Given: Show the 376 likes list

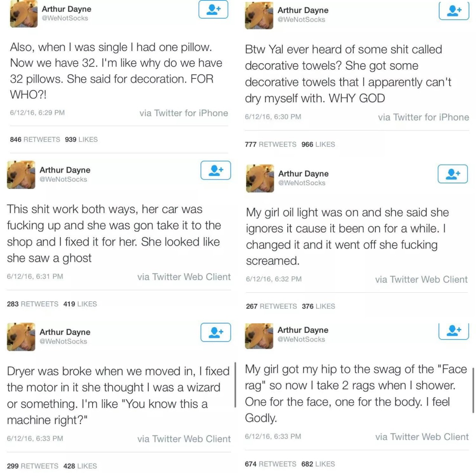Looking at the screenshot, I should click(318, 306).
